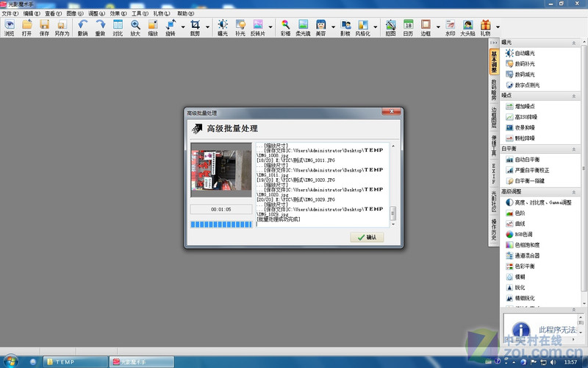This screenshot has width=588, height=368.
Task: Click the elapsed time field 00:01:05
Action: [x=221, y=209]
